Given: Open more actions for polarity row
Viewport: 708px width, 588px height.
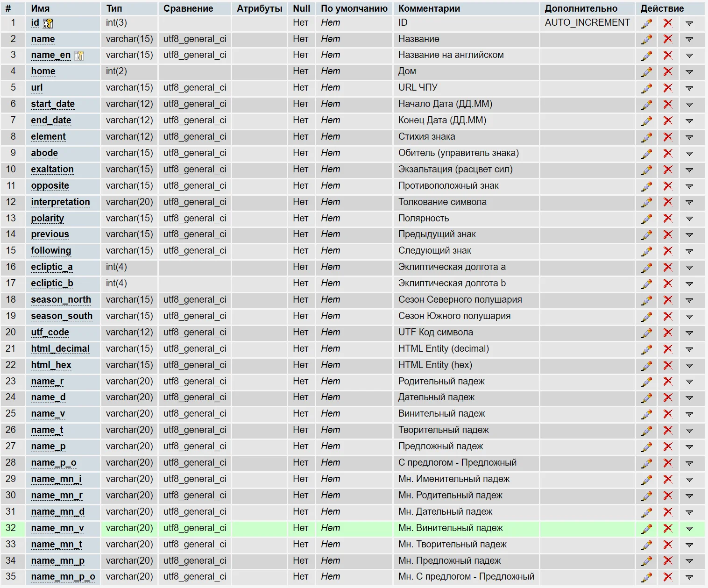Looking at the screenshot, I should [689, 219].
